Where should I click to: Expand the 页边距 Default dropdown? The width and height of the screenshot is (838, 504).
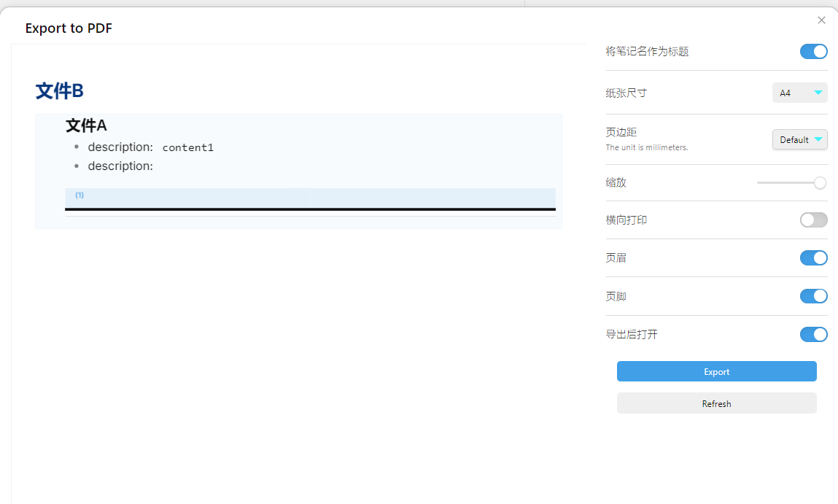tap(799, 139)
